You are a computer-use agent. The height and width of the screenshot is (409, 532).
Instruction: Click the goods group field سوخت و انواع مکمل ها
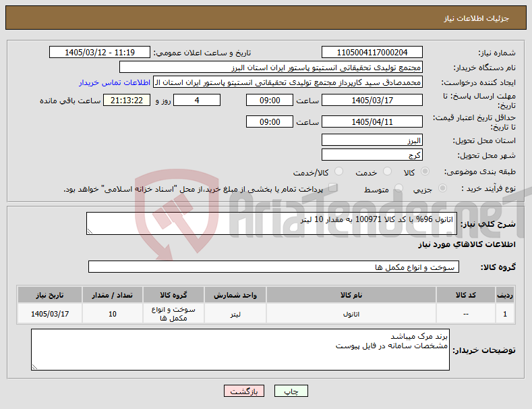click(274, 267)
